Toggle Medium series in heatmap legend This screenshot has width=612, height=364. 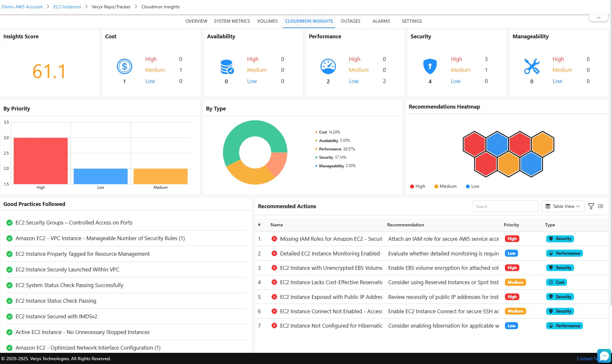point(445,186)
